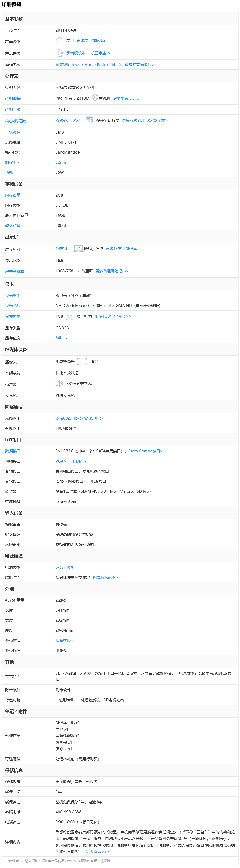The image size is (240, 868).
Task: Open 更多1GB显存笔记本 link
Action: tap(113, 316)
